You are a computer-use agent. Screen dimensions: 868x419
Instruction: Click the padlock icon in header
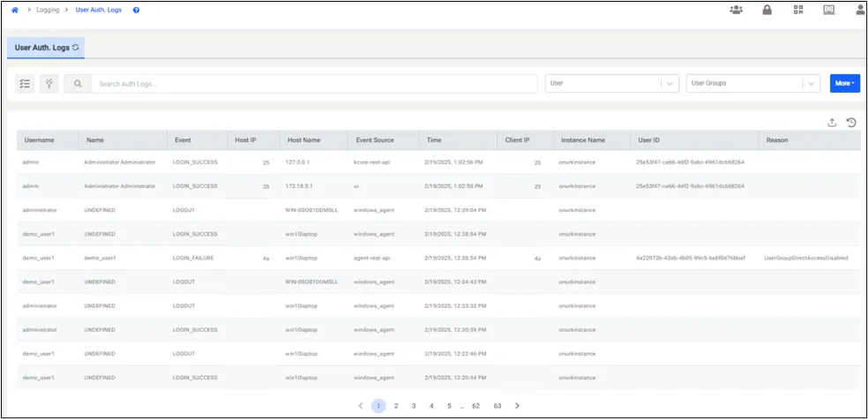click(767, 10)
